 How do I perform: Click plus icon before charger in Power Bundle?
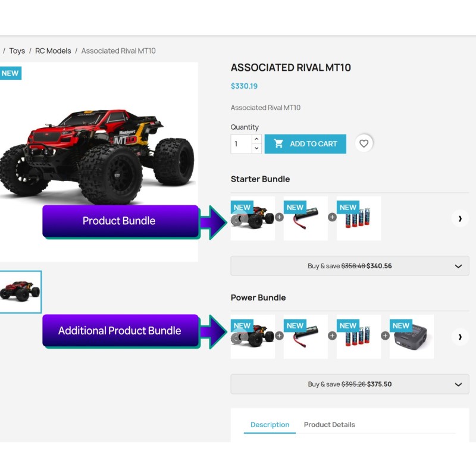385,336
